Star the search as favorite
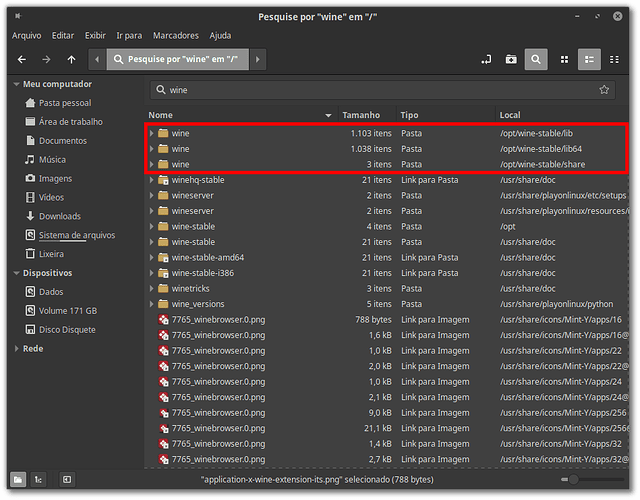 coord(604,90)
